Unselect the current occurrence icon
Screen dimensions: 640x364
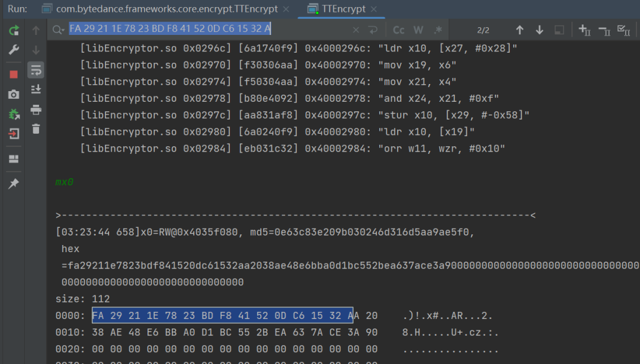pos(604,30)
